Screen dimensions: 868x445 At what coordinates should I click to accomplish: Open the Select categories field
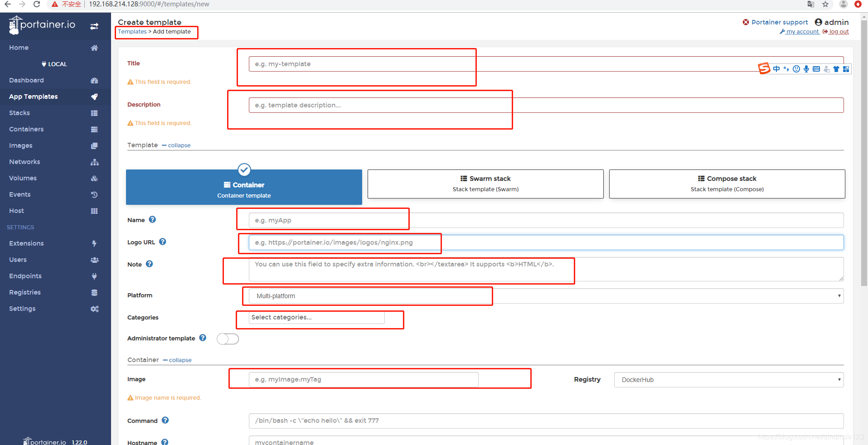[x=316, y=317]
